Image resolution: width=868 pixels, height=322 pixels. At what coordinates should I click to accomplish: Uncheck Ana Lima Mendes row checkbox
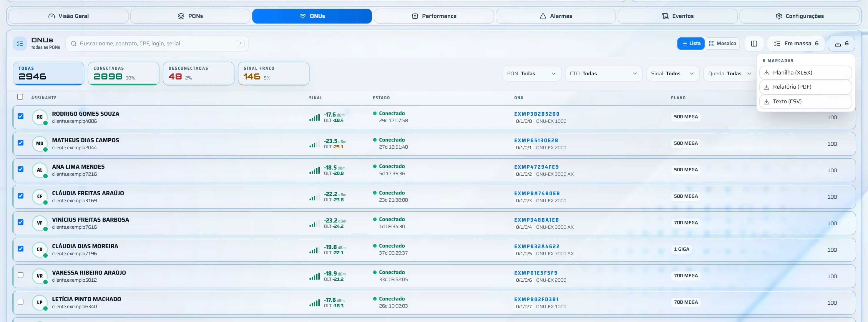[x=21, y=170]
